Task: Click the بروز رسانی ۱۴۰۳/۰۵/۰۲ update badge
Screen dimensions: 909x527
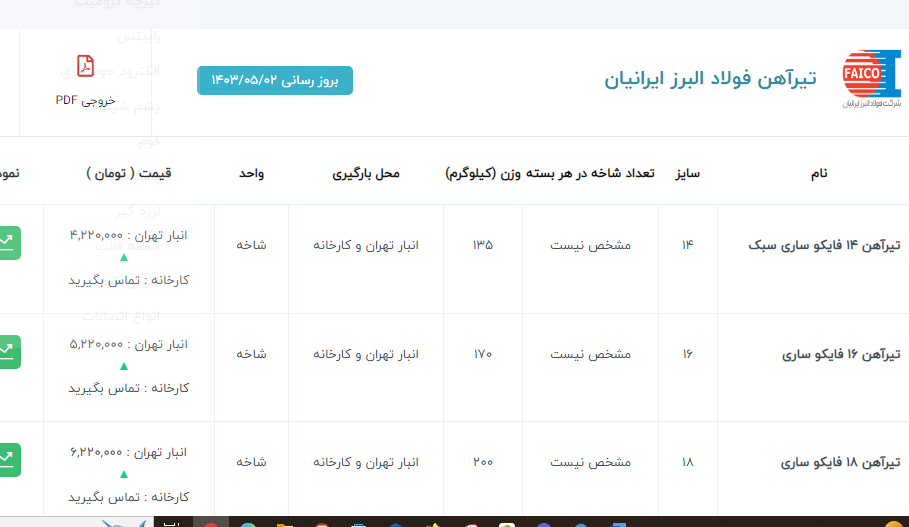Action: [x=275, y=80]
